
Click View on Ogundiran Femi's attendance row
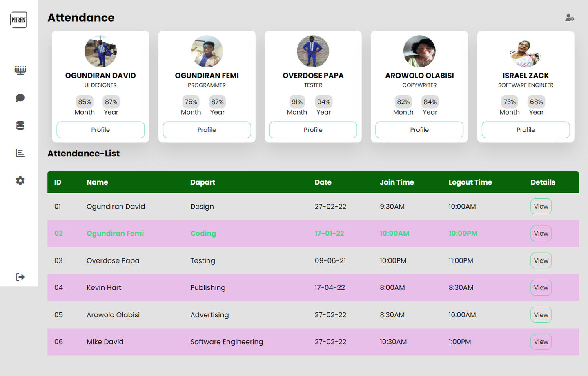[x=541, y=234]
